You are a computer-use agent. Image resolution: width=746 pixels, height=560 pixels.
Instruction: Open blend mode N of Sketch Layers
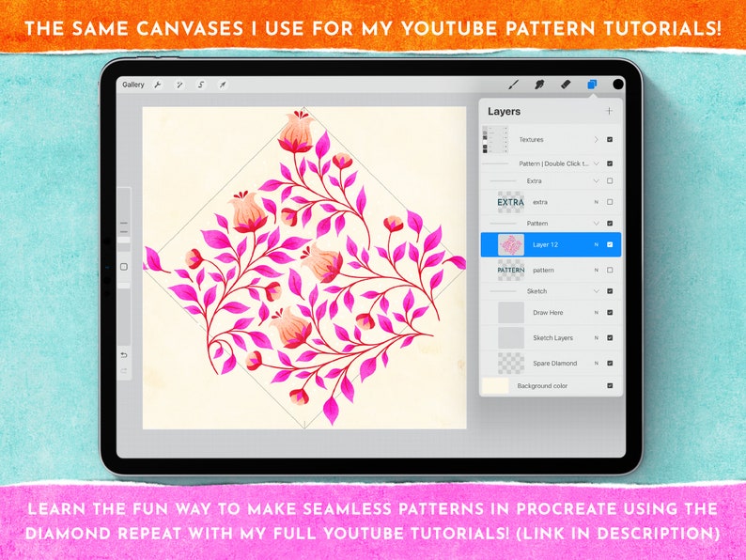point(596,338)
